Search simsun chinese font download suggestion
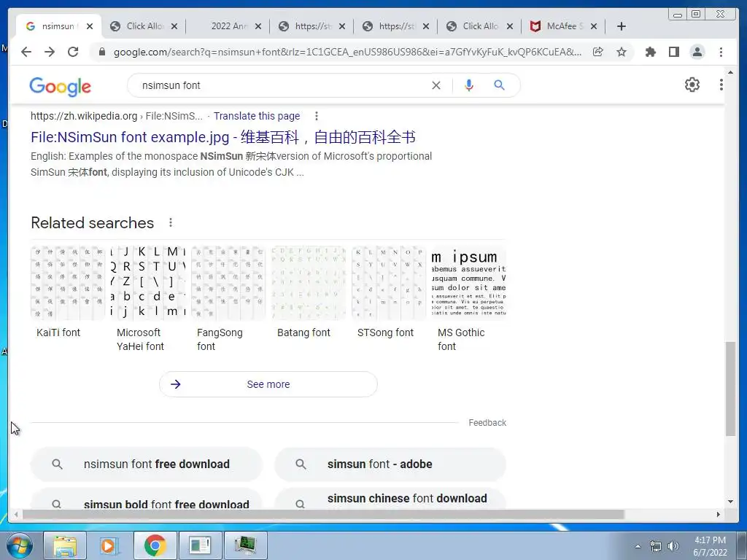 [x=390, y=500]
